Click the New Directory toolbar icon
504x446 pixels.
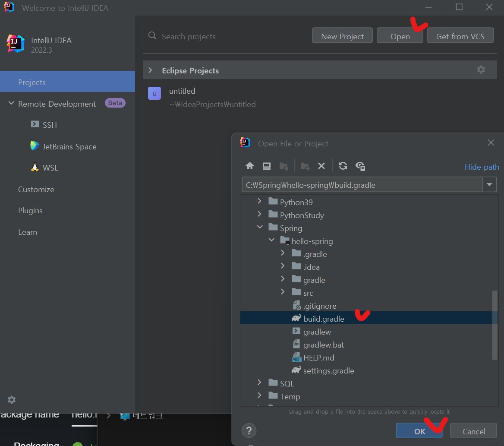point(305,166)
